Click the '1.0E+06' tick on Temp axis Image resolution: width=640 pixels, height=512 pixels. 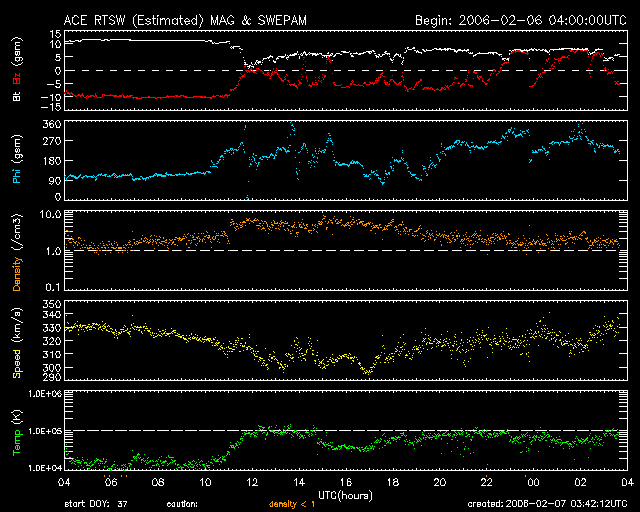pos(45,394)
